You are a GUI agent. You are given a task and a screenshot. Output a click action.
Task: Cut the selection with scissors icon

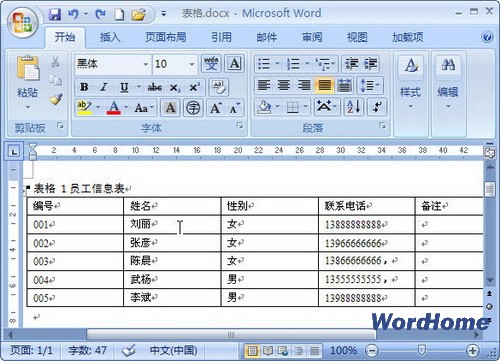click(x=55, y=62)
